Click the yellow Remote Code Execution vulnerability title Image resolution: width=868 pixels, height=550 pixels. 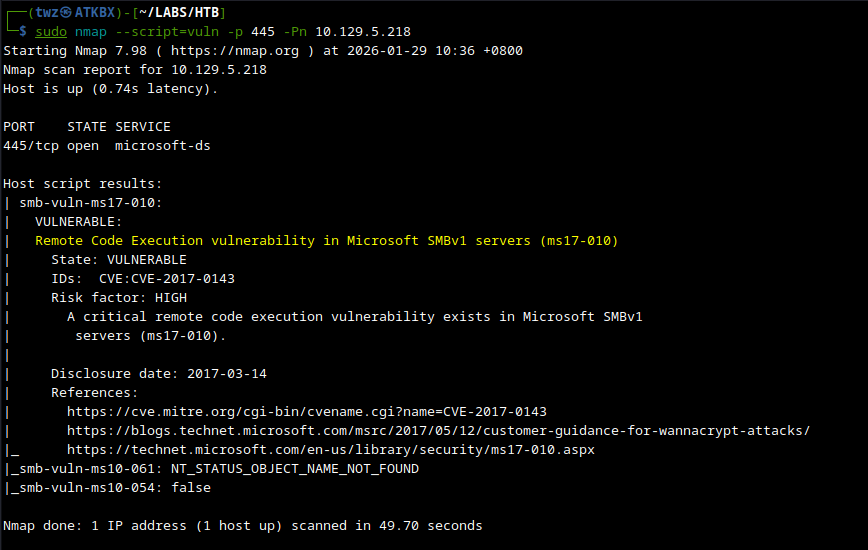[x=326, y=241]
